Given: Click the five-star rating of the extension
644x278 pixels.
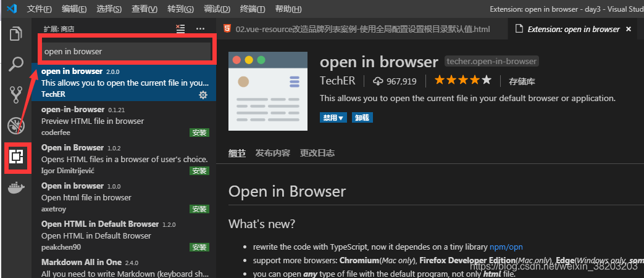Looking at the screenshot, I should pyautogui.click(x=462, y=80).
